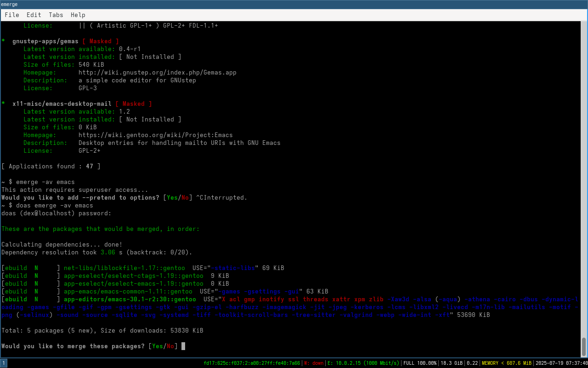Image resolution: width=588 pixels, height=368 pixels.
Task: Click the 18.3 GiB disk status
Action: click(x=452, y=363)
